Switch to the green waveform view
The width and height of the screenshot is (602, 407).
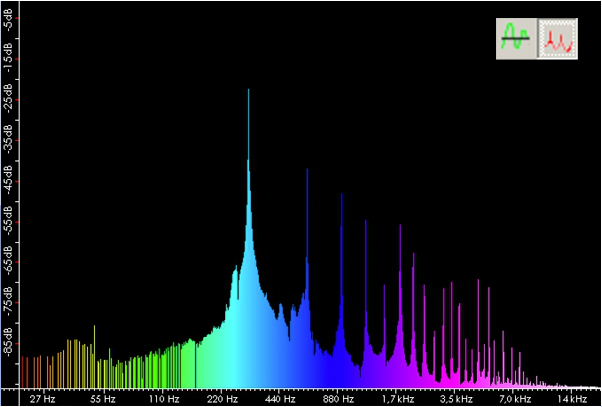pos(517,38)
